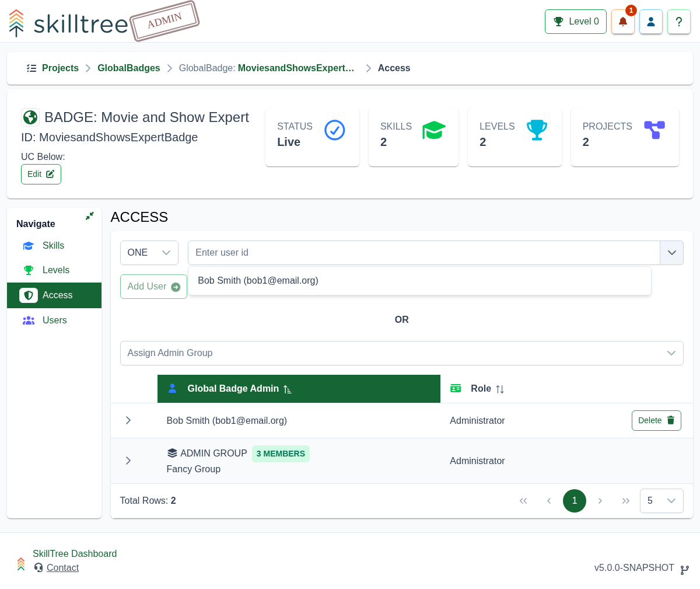Image resolution: width=700 pixels, height=589 pixels.
Task: Click the v5.0.0-SNAPSHOT version text
Action: pos(634,568)
